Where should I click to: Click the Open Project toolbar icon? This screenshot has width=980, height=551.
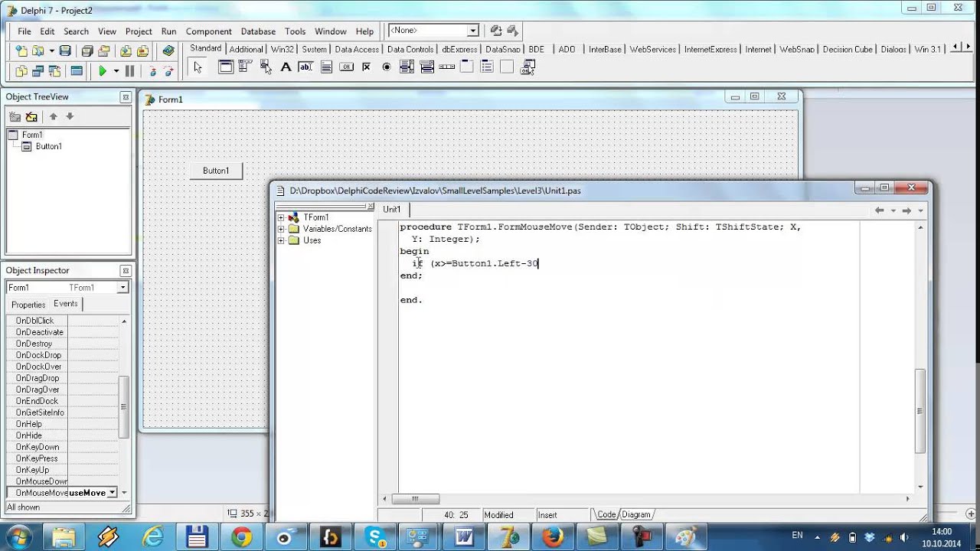(104, 51)
